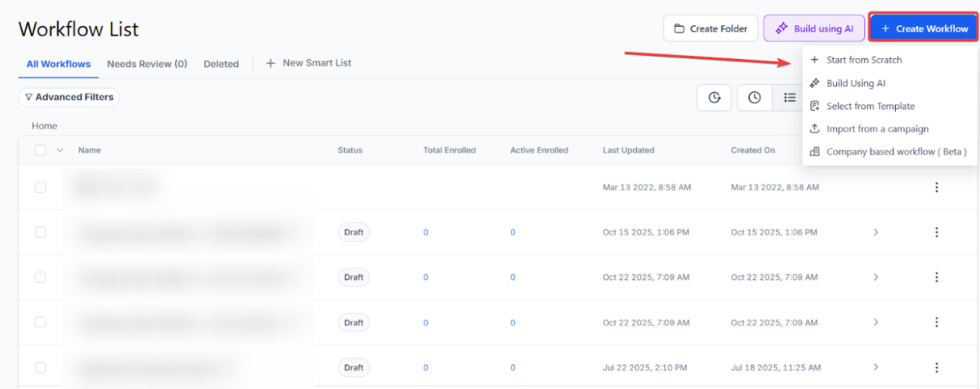Open the Deleted tab
980x389 pixels.
pos(221,64)
